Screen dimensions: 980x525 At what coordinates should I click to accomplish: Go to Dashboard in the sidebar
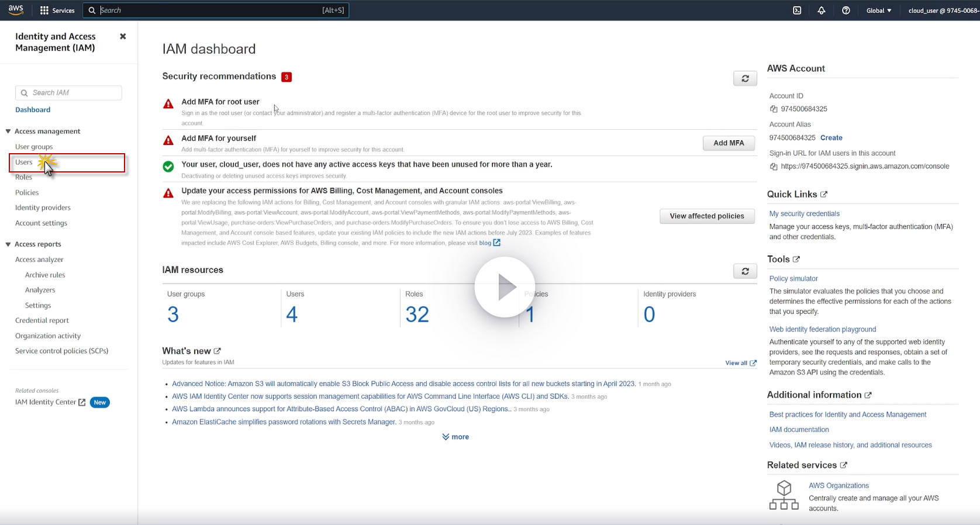coord(33,110)
